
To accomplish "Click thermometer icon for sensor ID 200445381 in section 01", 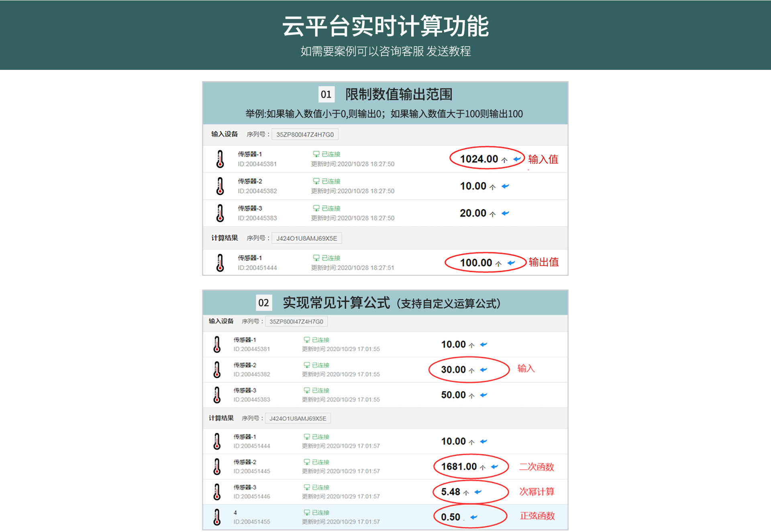I will click(x=220, y=159).
